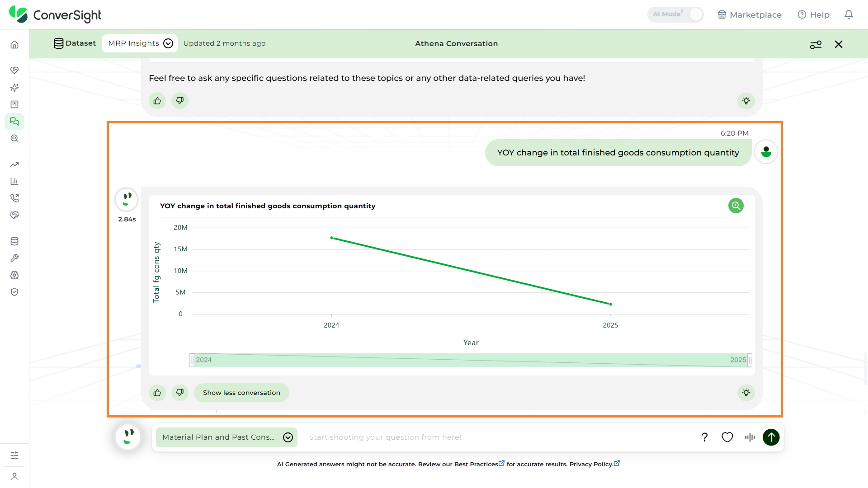Close the Athena Conversation panel

839,44
